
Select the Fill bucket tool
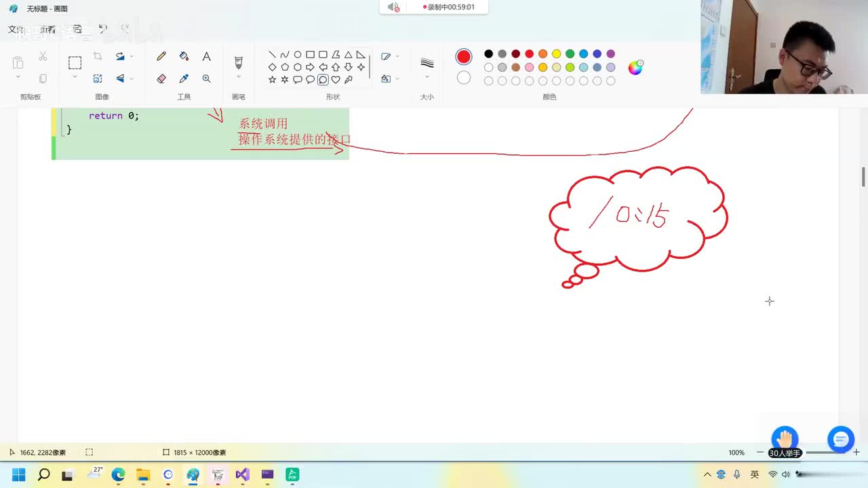(184, 56)
